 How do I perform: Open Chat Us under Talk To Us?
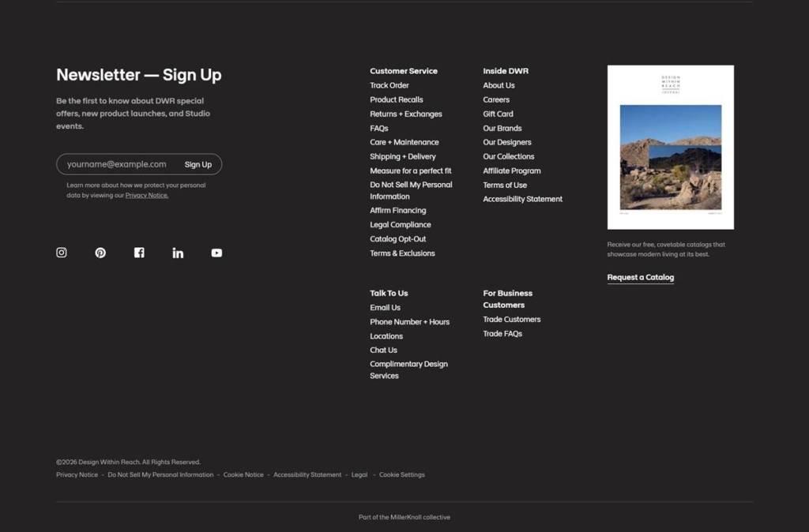tap(383, 350)
